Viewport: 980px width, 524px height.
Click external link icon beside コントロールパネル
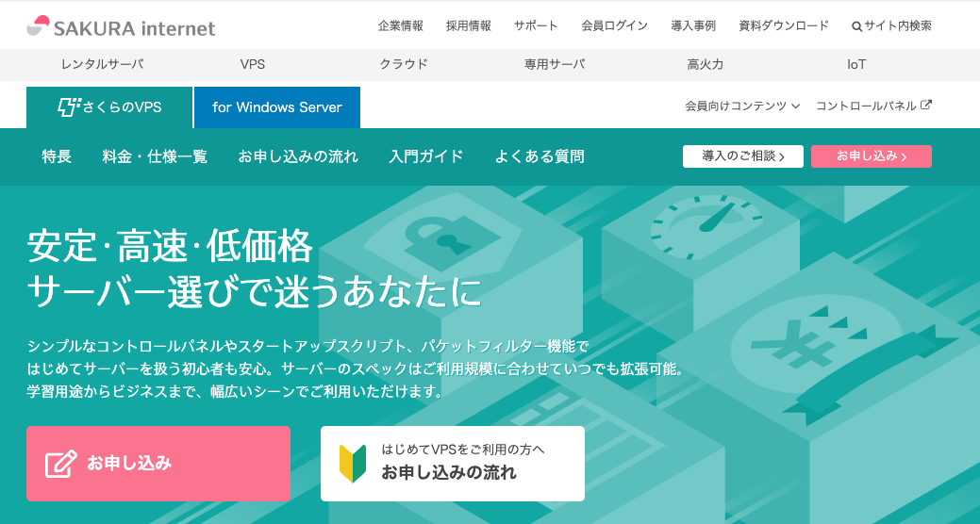(926, 105)
